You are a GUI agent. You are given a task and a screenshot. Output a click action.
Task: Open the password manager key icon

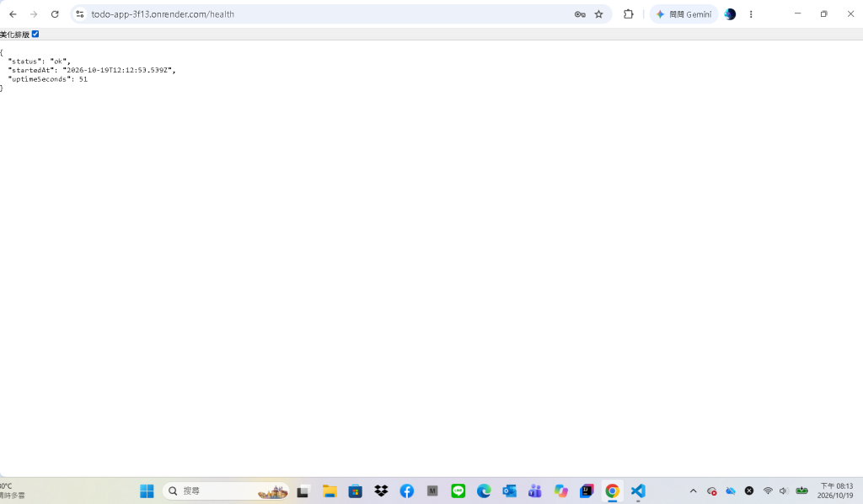tap(580, 14)
